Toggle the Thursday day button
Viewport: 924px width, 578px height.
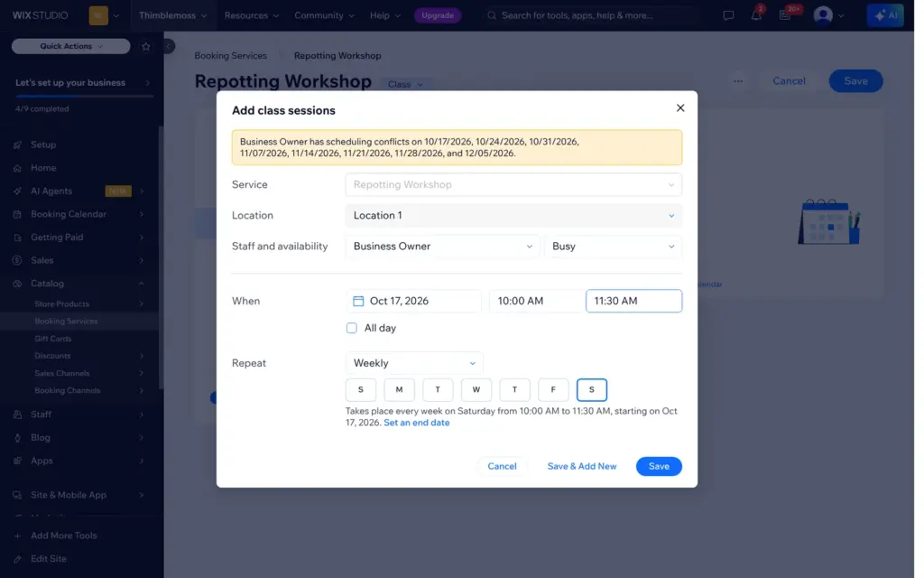[x=514, y=390]
